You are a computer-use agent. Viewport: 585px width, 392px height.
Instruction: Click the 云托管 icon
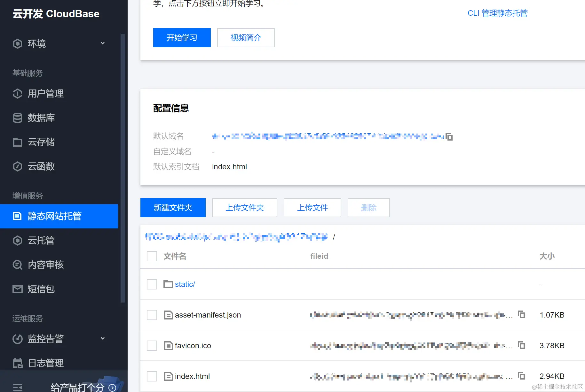pos(18,241)
